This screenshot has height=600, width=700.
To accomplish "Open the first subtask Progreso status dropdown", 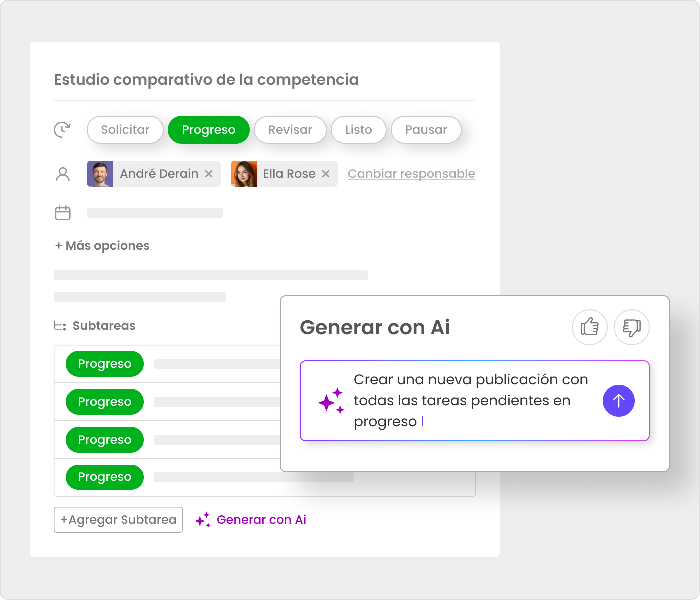I will [x=105, y=364].
